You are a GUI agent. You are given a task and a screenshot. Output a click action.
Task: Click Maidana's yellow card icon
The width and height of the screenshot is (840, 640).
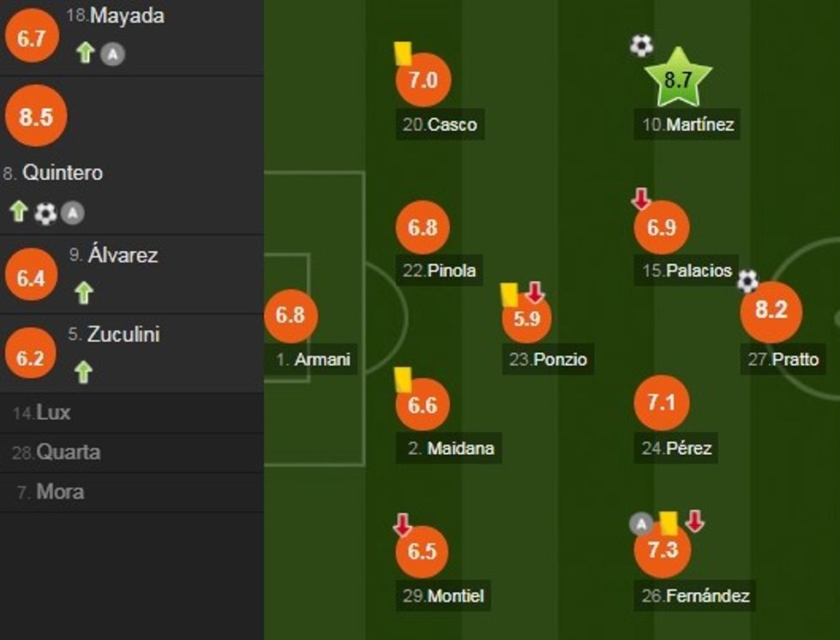pyautogui.click(x=403, y=378)
